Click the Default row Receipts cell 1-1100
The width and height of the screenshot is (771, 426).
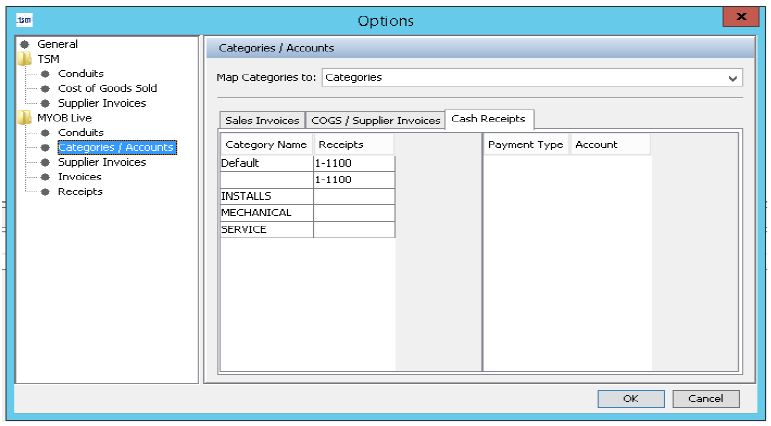point(354,163)
